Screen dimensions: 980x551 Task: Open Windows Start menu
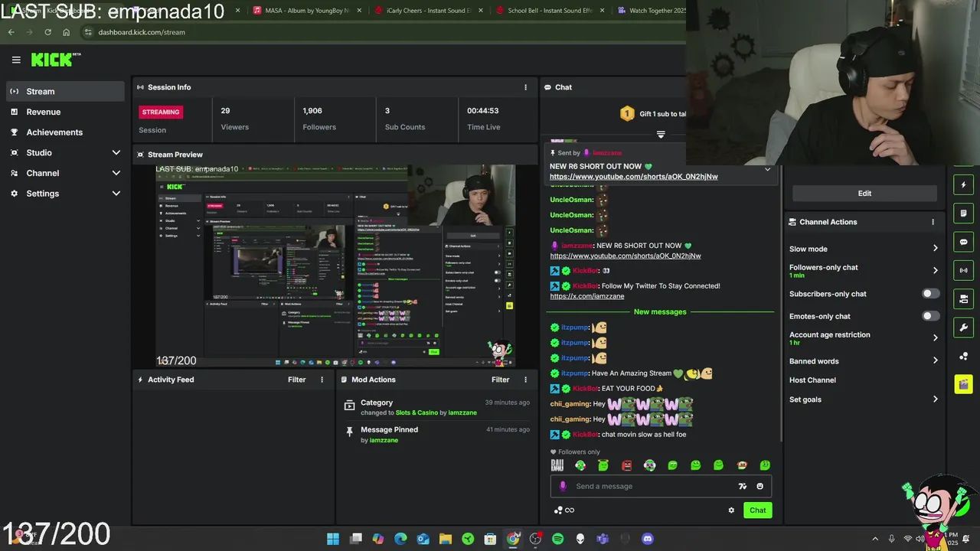pos(333,539)
